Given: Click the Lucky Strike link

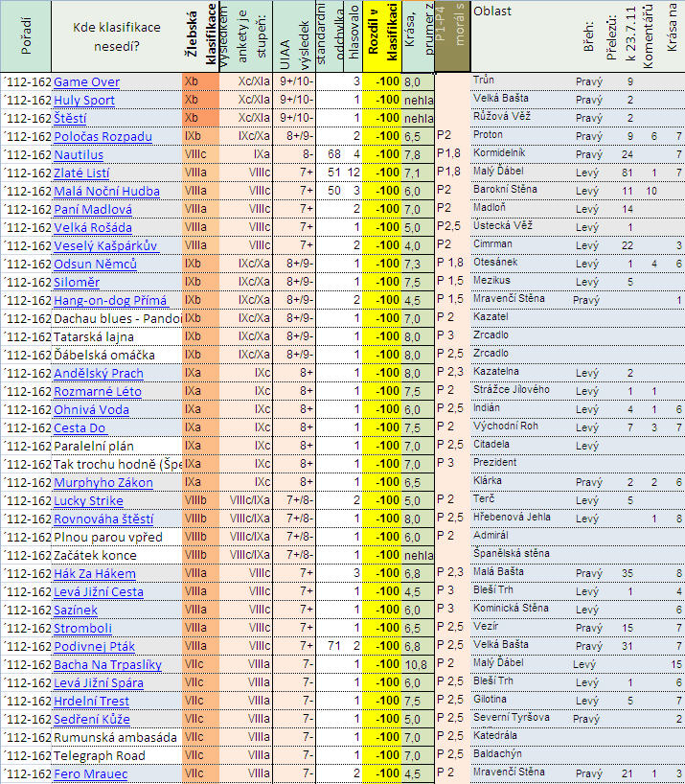Looking at the screenshot, I should click(88, 500).
